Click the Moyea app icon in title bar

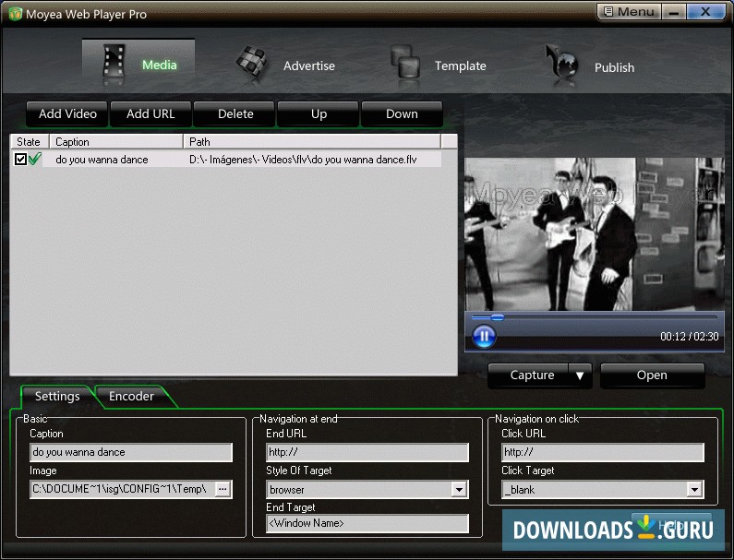(x=15, y=14)
